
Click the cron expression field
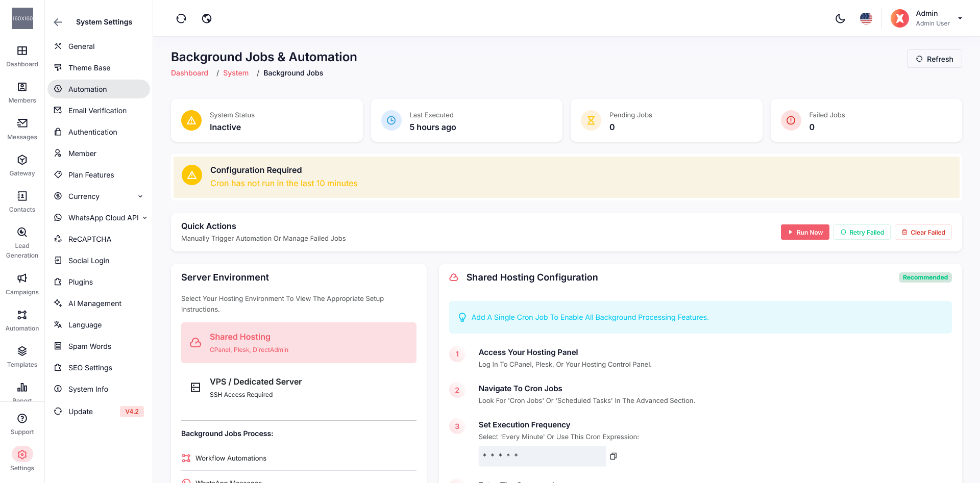tap(542, 456)
